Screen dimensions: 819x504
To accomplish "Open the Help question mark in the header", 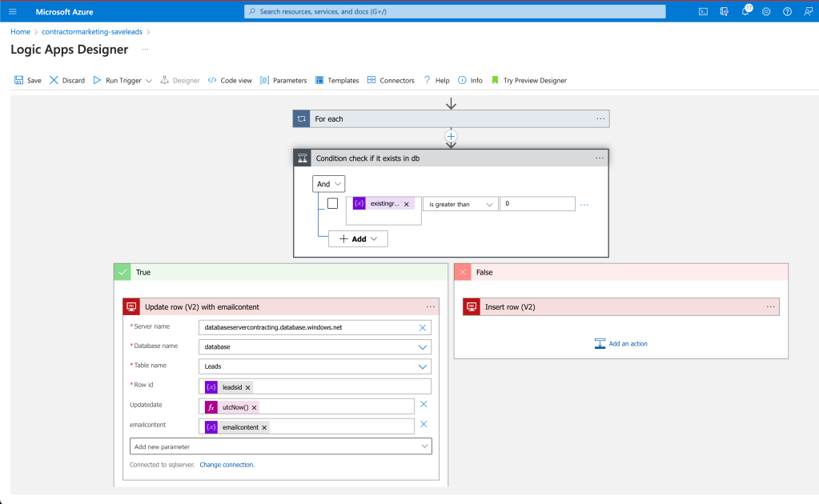I will pyautogui.click(x=787, y=11).
